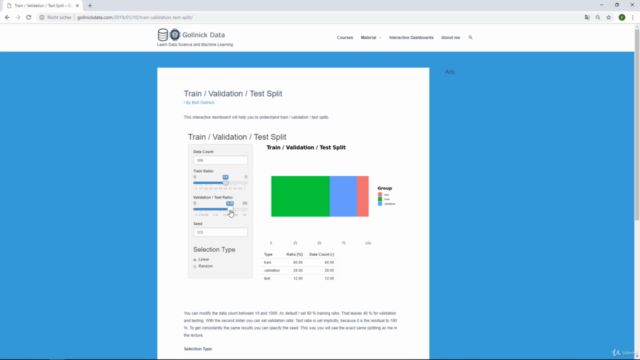The height and width of the screenshot is (360, 640).
Task: Open the About me menu item
Action: [x=451, y=38]
